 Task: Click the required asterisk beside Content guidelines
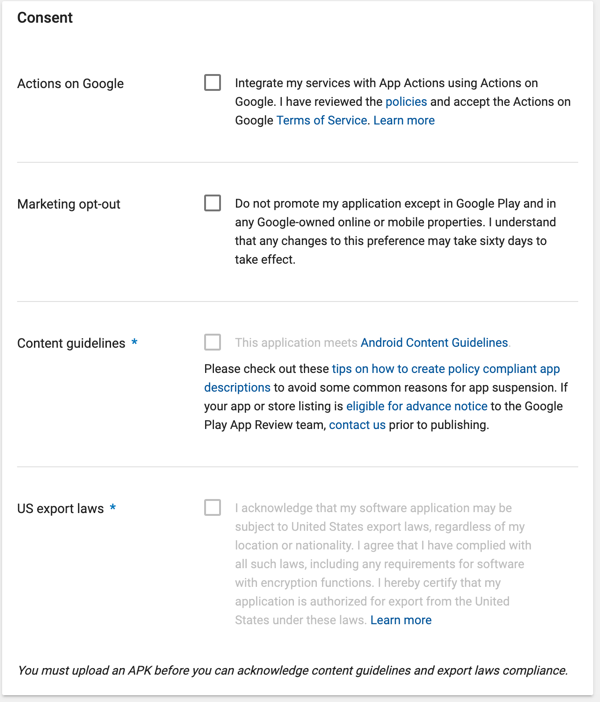tap(134, 342)
